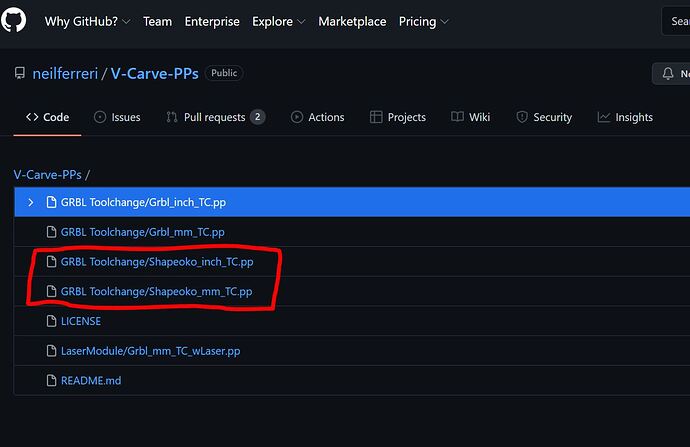Image resolution: width=690 pixels, height=447 pixels.
Task: Open GRBL Toolchange/Shapeoko_mm_TC.pp file
Action: coord(157,291)
